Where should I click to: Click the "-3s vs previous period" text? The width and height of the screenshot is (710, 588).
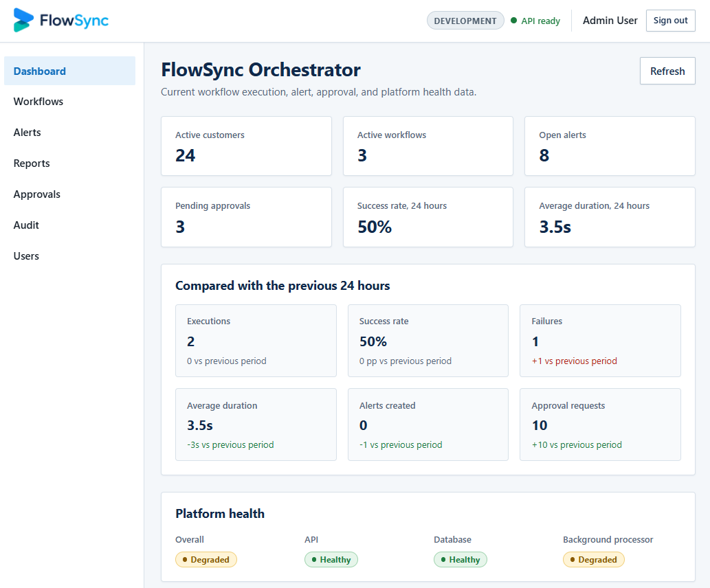pyautogui.click(x=230, y=444)
